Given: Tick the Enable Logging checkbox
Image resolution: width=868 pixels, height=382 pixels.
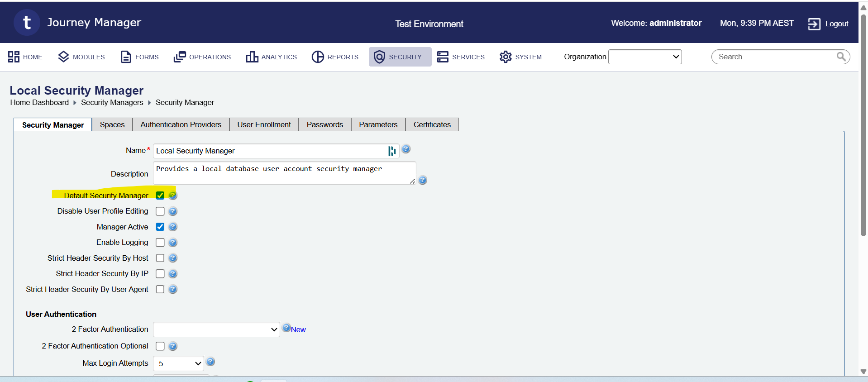Looking at the screenshot, I should pyautogui.click(x=160, y=243).
